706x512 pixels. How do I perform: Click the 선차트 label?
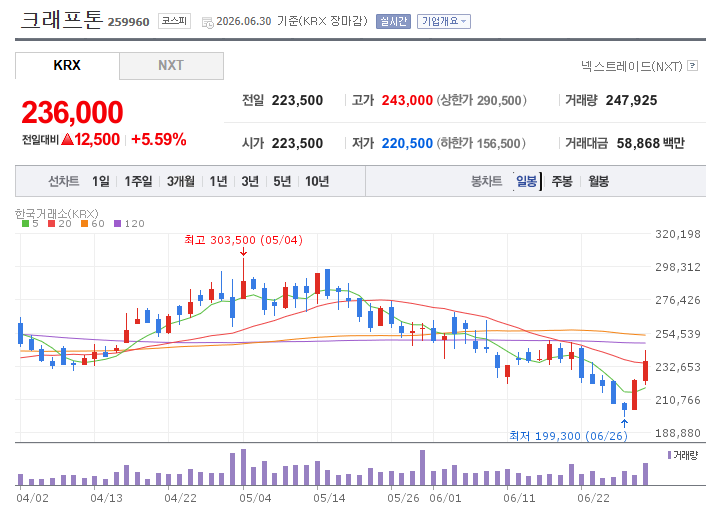63,181
